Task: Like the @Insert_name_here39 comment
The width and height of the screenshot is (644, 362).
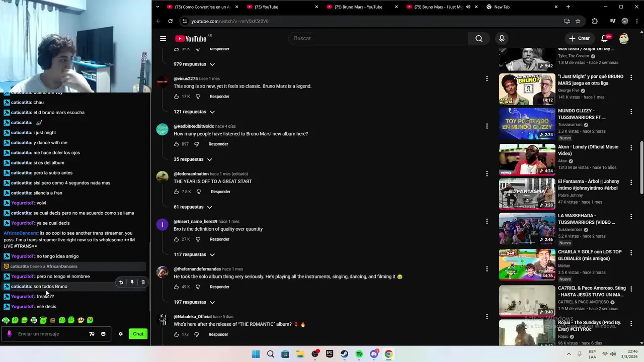Action: coord(176,239)
